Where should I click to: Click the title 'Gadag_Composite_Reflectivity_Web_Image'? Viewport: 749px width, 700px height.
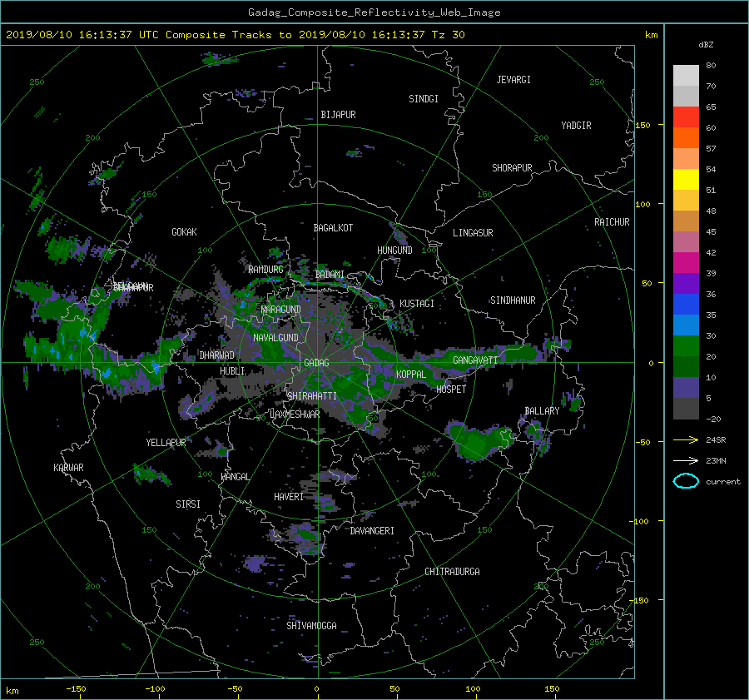click(374, 12)
